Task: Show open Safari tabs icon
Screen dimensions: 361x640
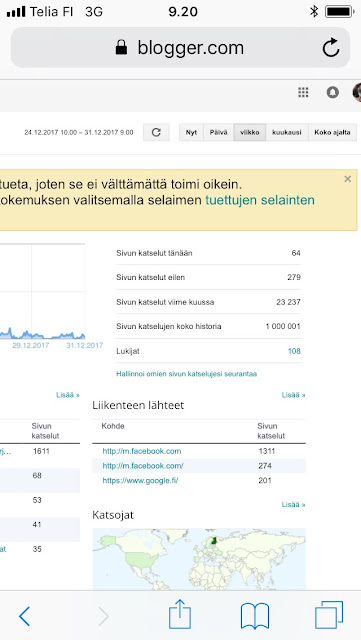Action: click(x=329, y=615)
